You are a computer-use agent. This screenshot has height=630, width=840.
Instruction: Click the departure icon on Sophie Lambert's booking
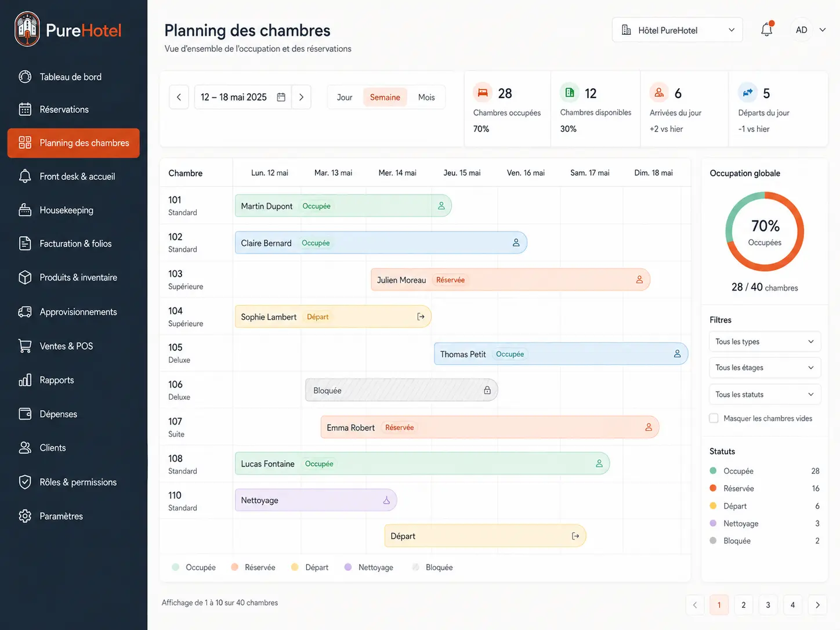click(x=421, y=317)
